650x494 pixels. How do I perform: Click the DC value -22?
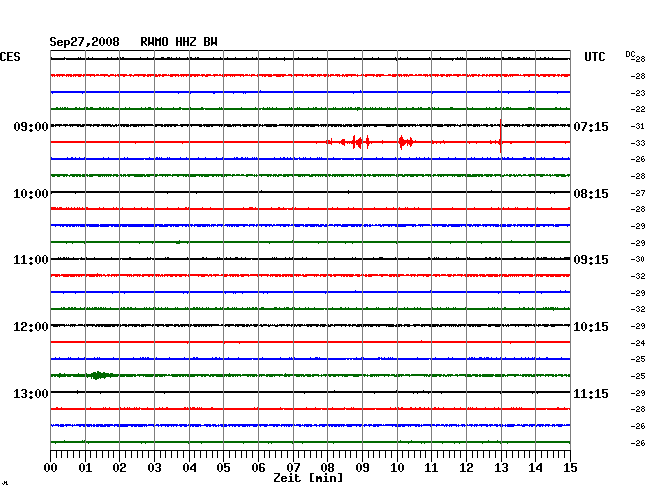coord(638,109)
